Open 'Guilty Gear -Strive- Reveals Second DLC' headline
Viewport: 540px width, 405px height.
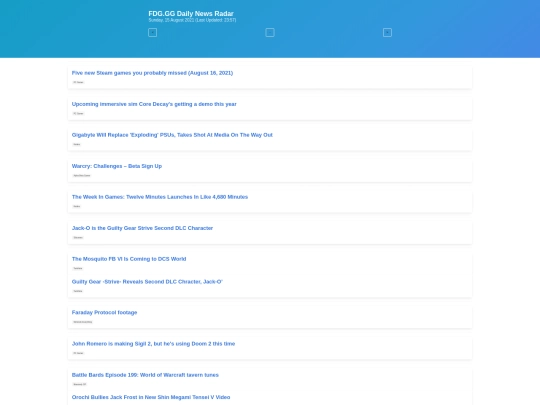coord(147,282)
